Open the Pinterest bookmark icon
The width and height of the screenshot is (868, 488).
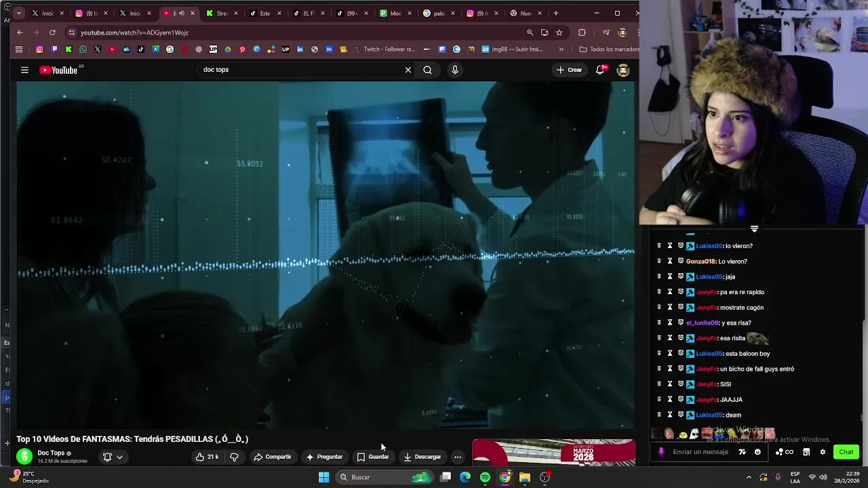pos(242,49)
